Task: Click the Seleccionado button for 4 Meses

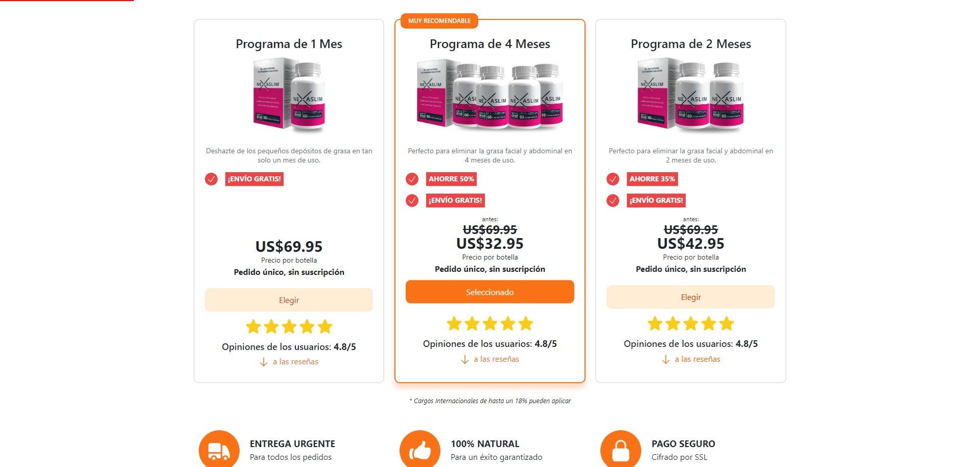Action: tap(489, 292)
